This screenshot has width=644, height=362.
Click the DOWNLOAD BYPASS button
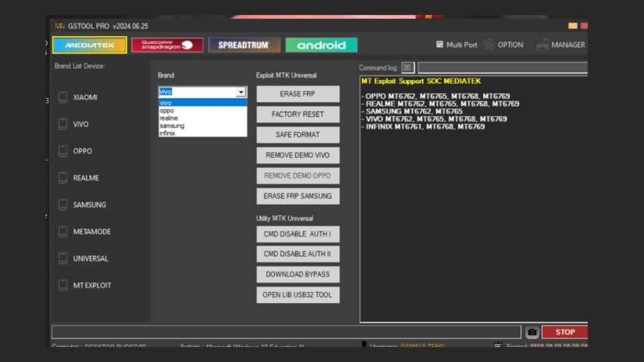point(297,274)
